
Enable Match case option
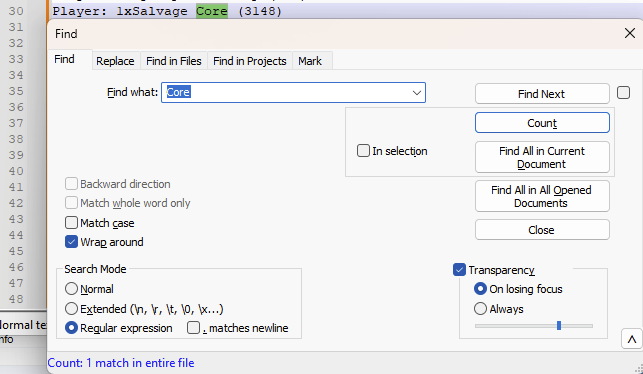coord(71,223)
